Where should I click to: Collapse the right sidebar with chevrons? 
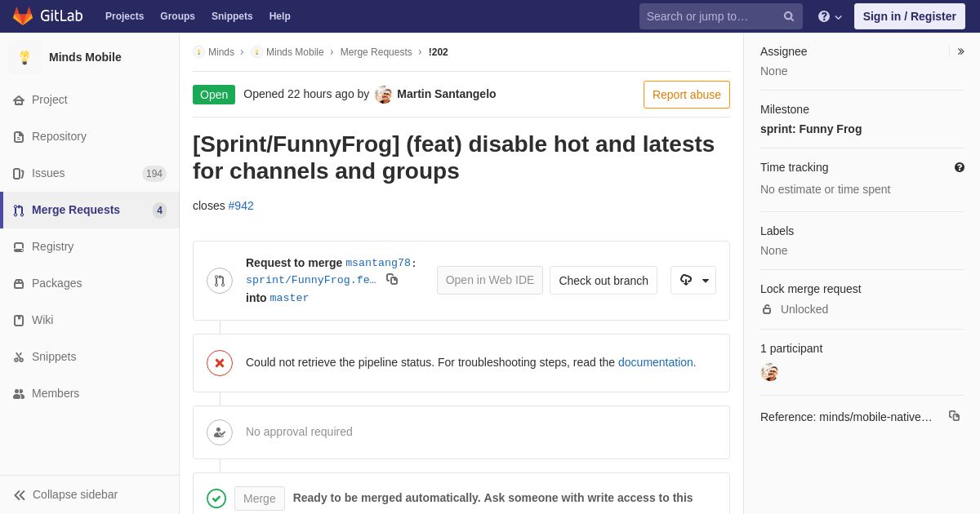(x=960, y=51)
